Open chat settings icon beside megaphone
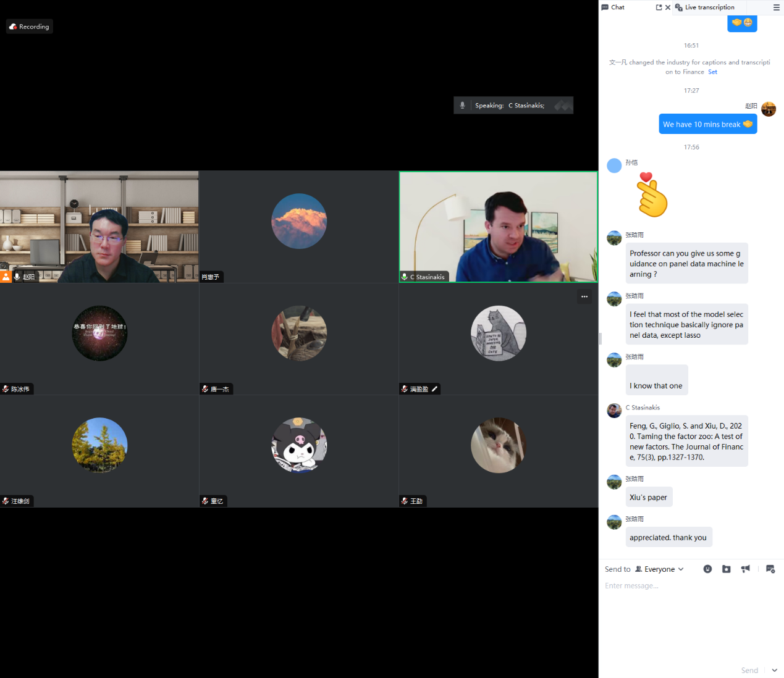Image resolution: width=784 pixels, height=678 pixels. coord(770,569)
